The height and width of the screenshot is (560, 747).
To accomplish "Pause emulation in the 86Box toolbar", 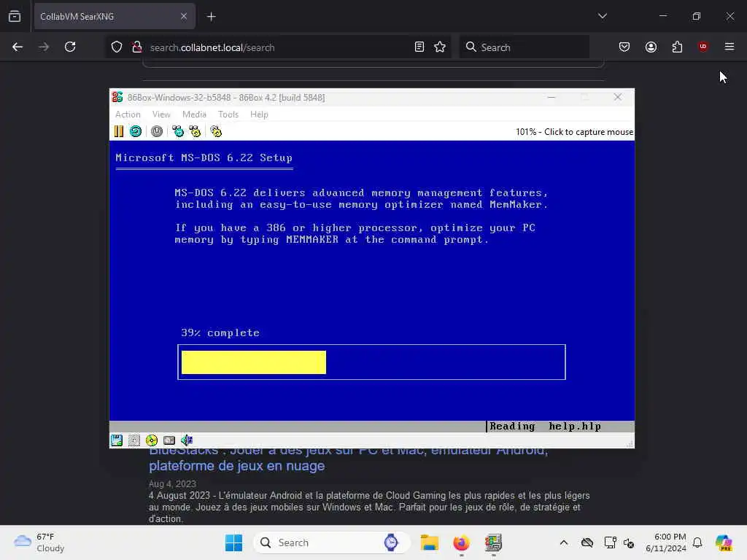I will [x=119, y=131].
